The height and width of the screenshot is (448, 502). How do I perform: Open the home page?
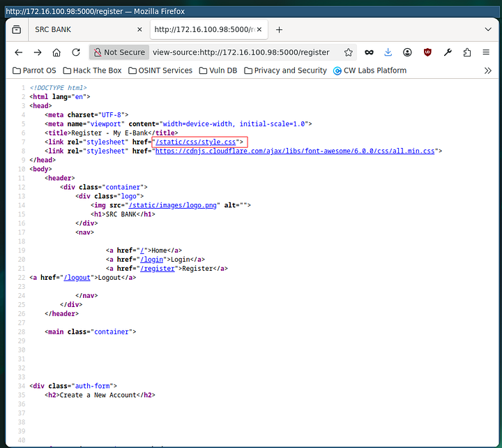coord(56,52)
